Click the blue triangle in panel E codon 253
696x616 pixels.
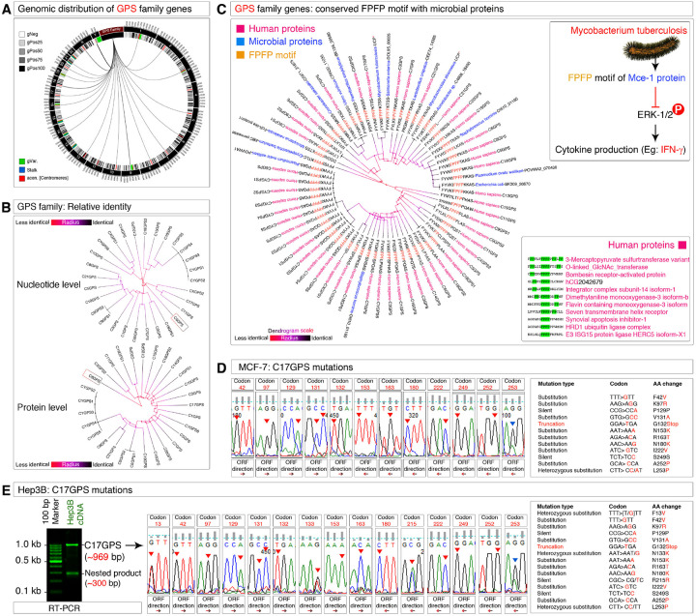click(515, 560)
